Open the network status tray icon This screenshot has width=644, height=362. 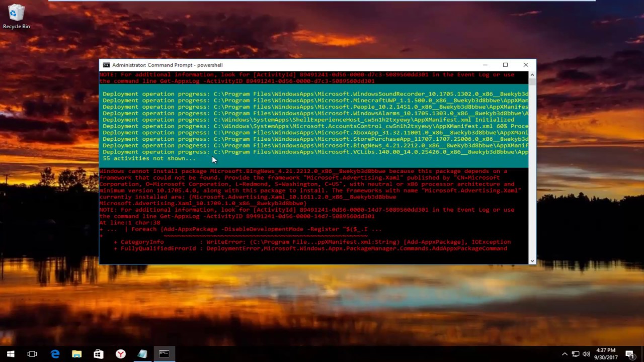(x=576, y=354)
